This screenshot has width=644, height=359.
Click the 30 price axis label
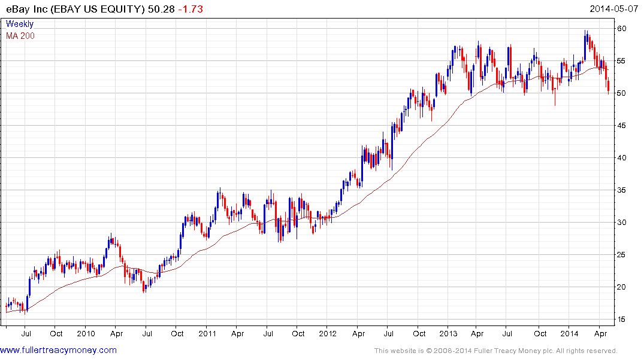(x=621, y=223)
